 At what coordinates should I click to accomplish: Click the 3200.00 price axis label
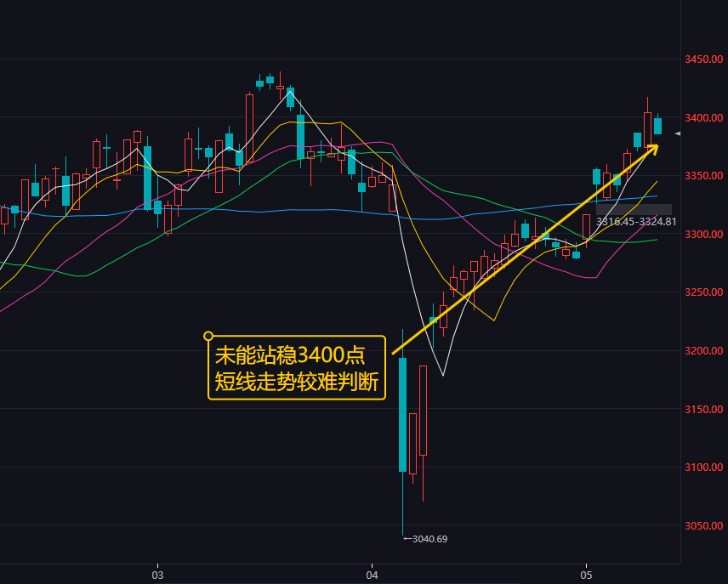pos(704,351)
